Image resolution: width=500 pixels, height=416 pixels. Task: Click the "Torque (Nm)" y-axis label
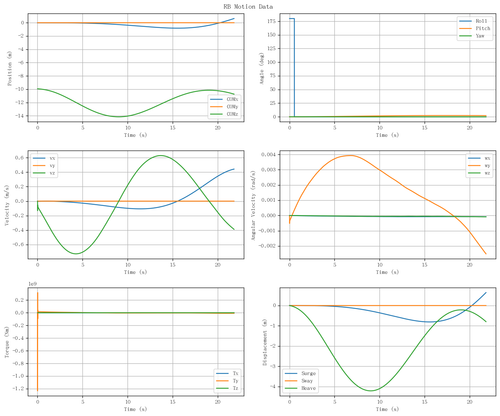tap(7, 342)
